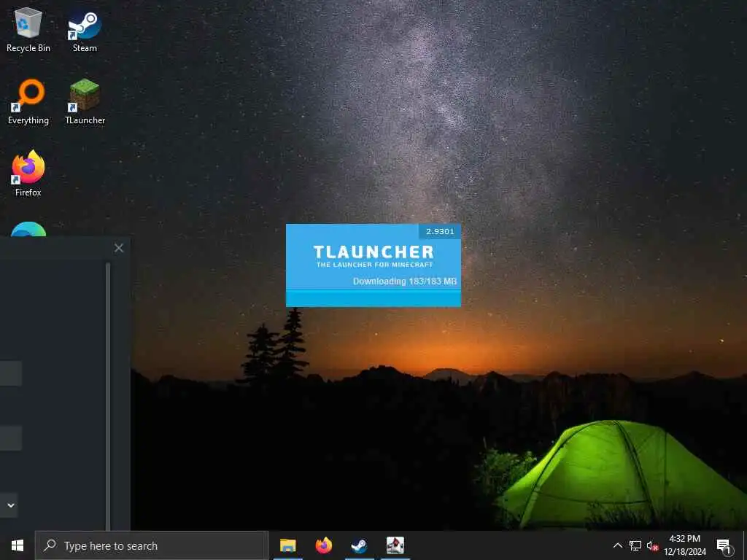The image size is (747, 560).
Task: Open the Windows Start menu
Action: (x=18, y=545)
